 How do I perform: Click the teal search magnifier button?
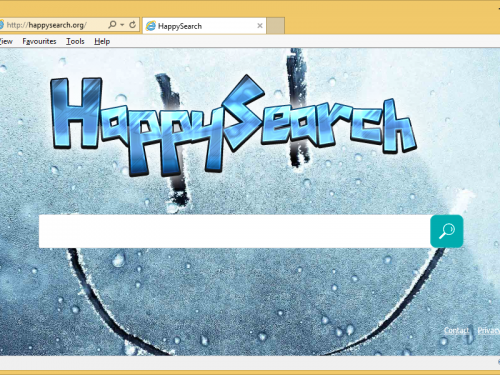(x=447, y=231)
